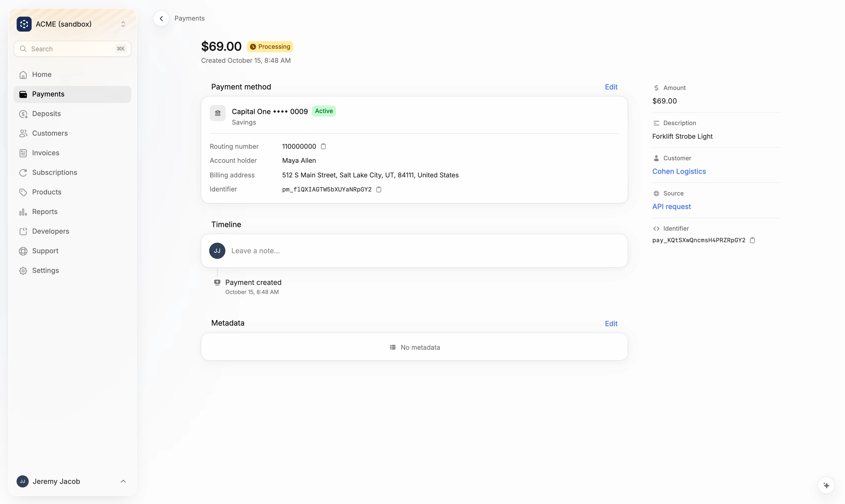The width and height of the screenshot is (845, 504).
Task: Open the sparkle assistant button
Action: 826,485
